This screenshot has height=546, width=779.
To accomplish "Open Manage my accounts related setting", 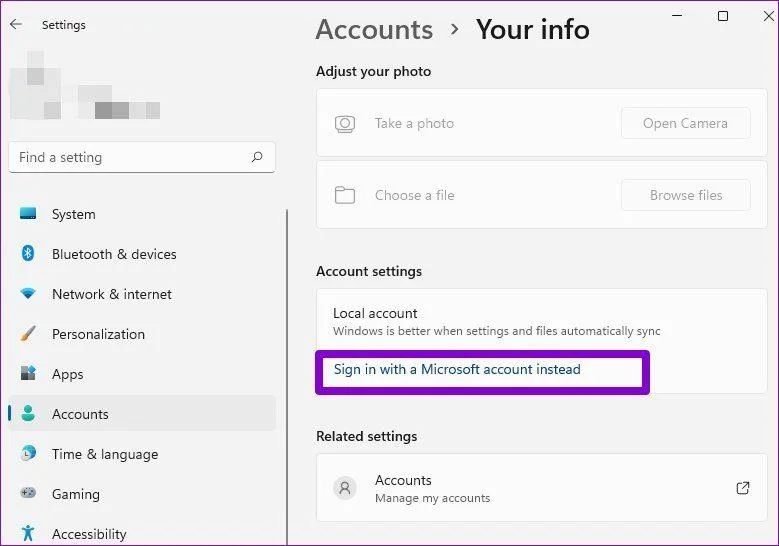I will [x=542, y=488].
